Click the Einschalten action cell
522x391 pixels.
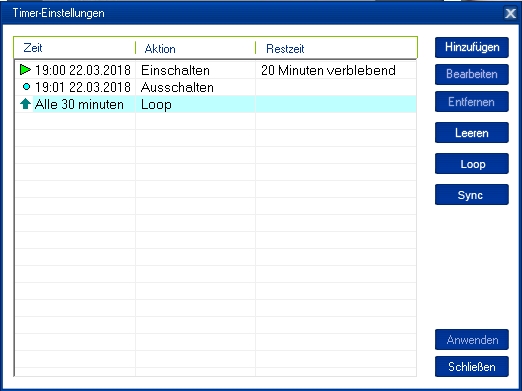point(175,70)
